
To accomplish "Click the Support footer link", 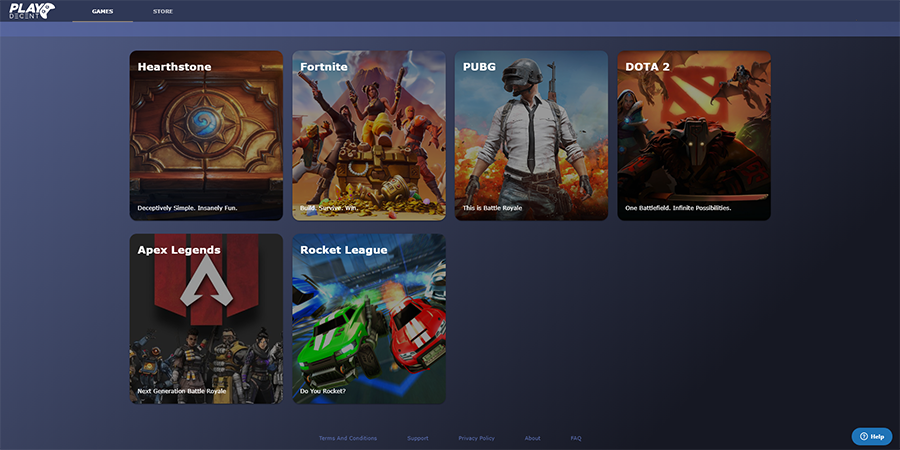I will pyautogui.click(x=418, y=438).
